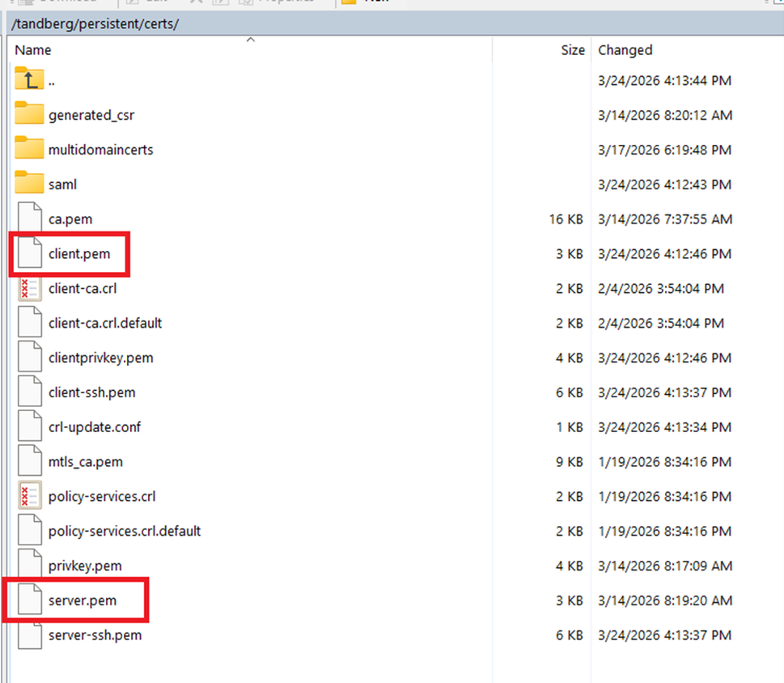The height and width of the screenshot is (683, 784).
Task: Select the client.pem file name
Action: [79, 253]
